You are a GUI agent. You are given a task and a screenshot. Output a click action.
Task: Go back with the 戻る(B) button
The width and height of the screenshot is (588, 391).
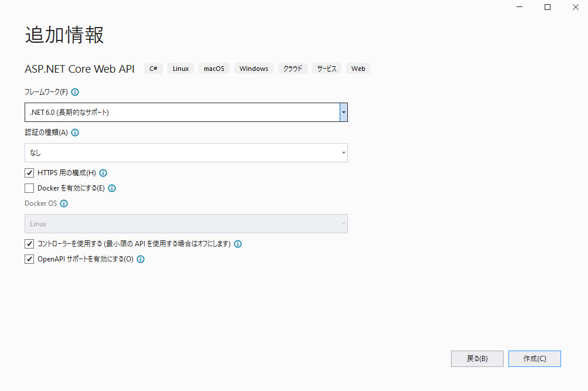(477, 359)
